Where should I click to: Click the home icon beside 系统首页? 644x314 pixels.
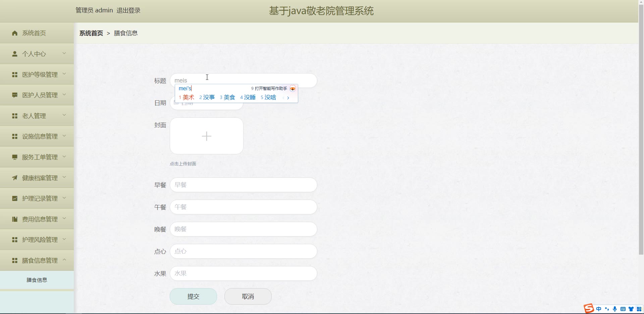[15, 33]
